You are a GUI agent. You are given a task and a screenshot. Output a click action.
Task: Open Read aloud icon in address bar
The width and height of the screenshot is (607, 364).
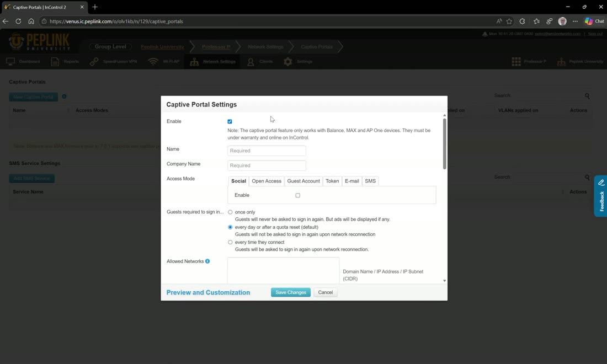(x=499, y=22)
